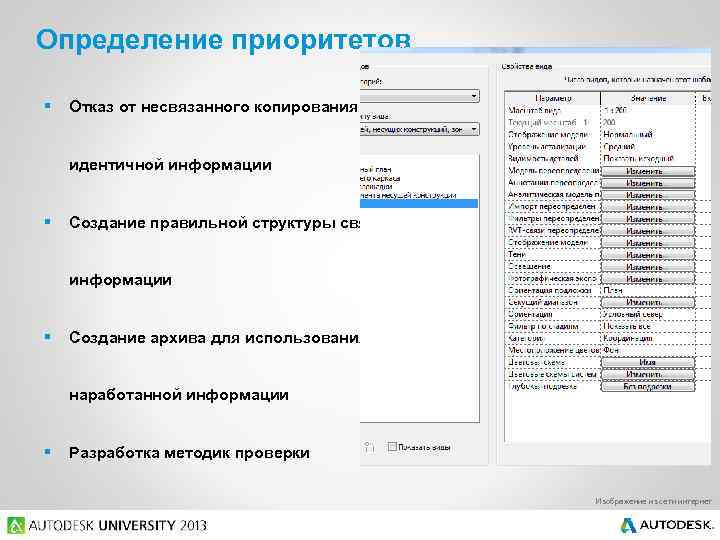Screen dimensions: 720x540
Task: Click the 'Фон' value cell
Action: [x=648, y=350]
